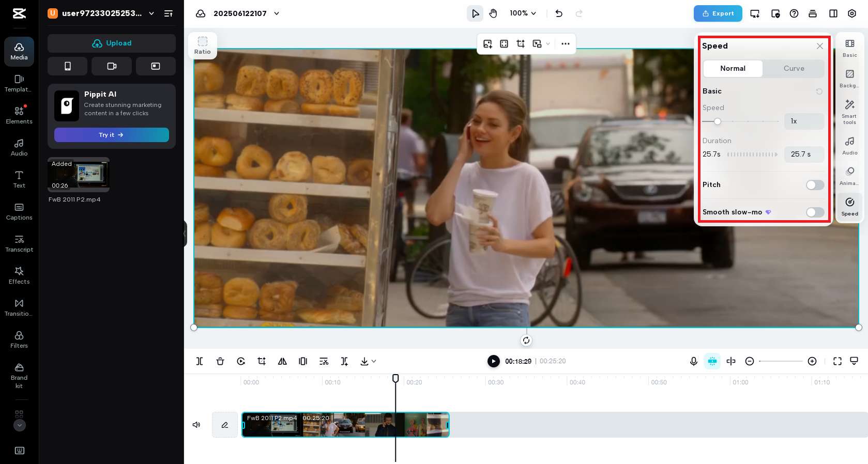Open the Text panel
This screenshot has height=464, width=868.
19,180
